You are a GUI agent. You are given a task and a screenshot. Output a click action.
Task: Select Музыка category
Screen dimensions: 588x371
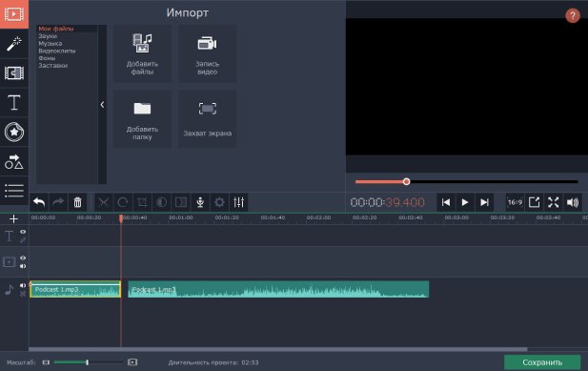tap(51, 44)
